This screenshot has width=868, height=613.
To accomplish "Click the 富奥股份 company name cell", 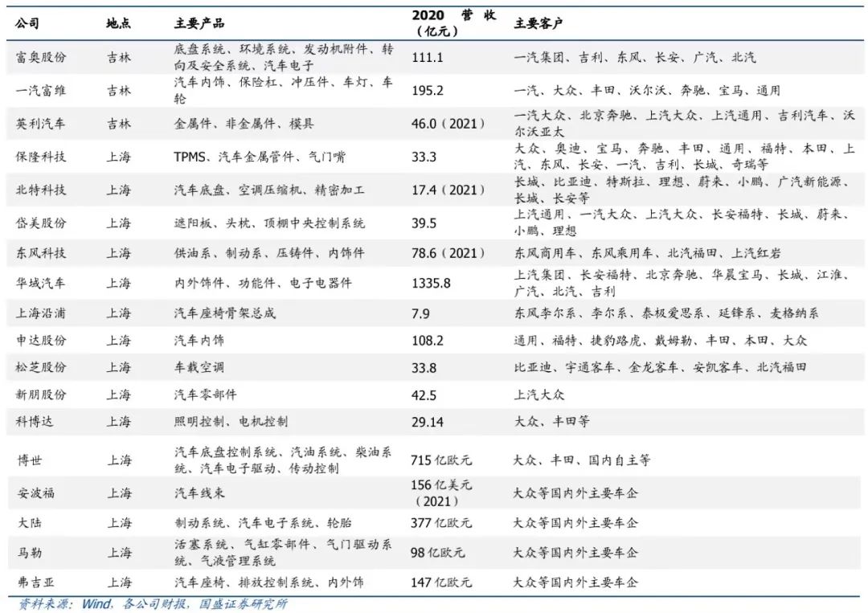I will (x=41, y=58).
